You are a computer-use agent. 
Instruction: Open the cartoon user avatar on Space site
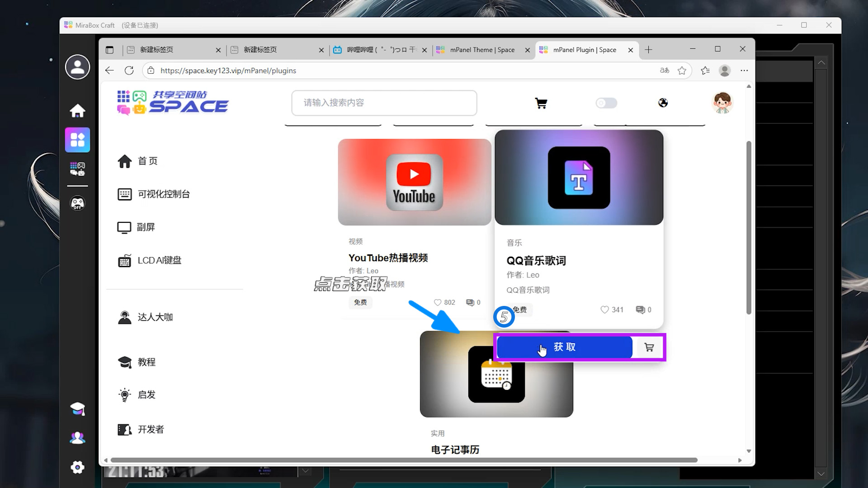point(722,103)
